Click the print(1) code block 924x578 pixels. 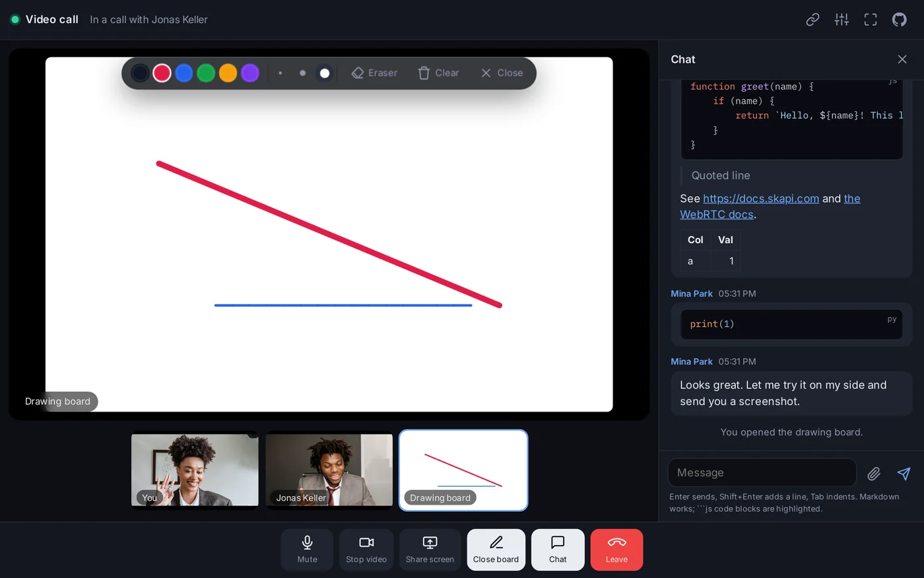point(791,324)
